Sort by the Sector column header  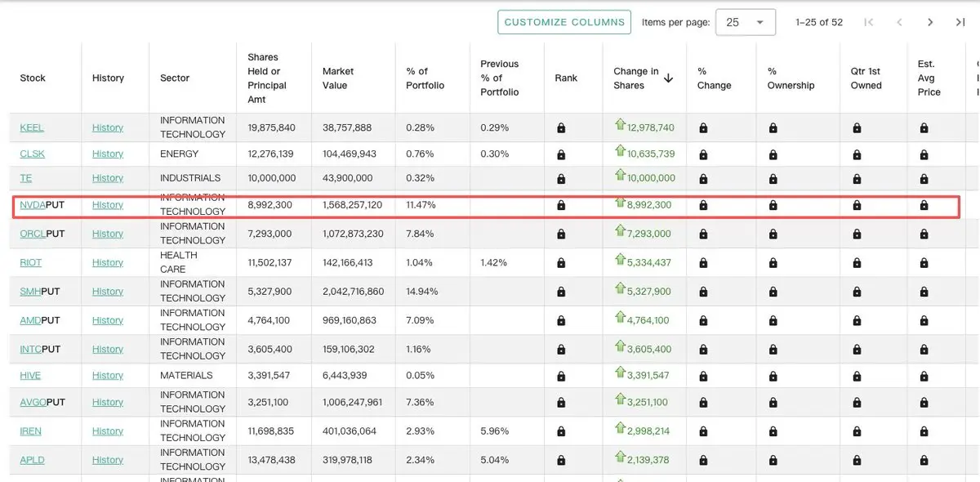pos(175,78)
